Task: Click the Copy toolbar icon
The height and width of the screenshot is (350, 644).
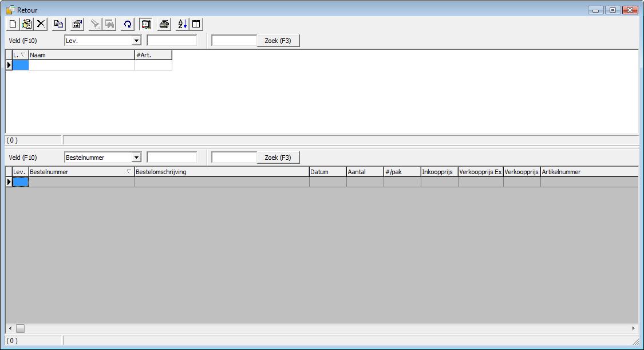Action: [x=58, y=24]
